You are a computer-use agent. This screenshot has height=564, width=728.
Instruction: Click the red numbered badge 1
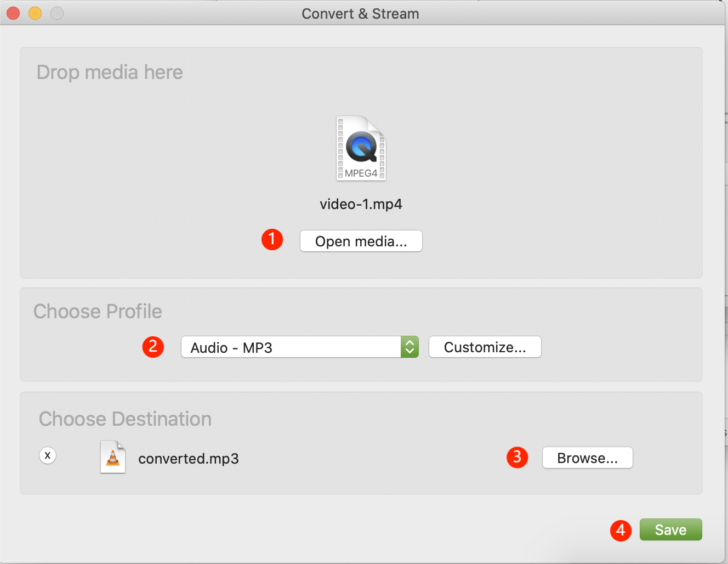272,240
